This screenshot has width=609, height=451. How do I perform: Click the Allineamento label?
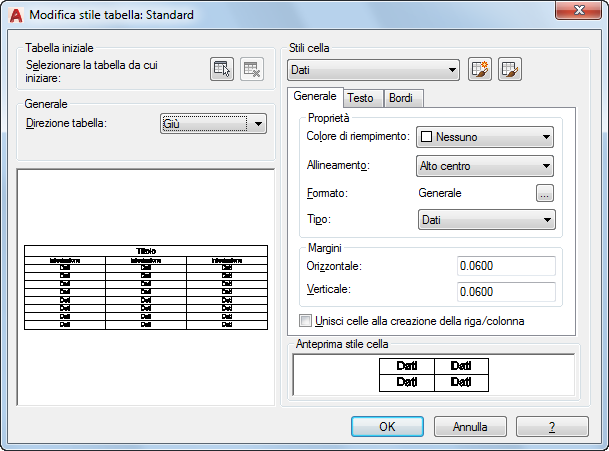pyautogui.click(x=338, y=165)
